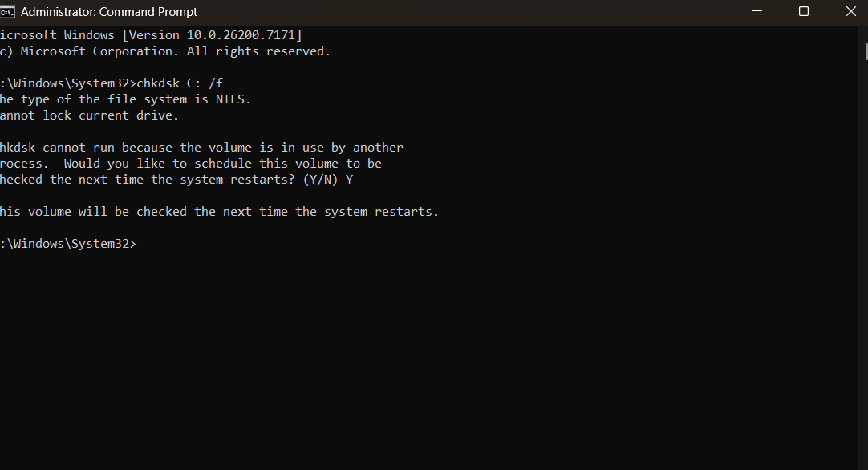Click the Microsoft Corporation copyright line
The width and height of the screenshot is (868, 470).
(x=165, y=51)
